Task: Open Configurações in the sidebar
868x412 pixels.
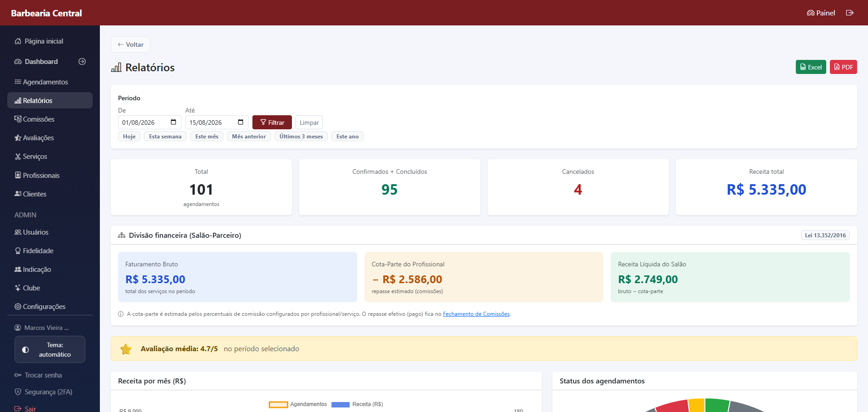Action: (x=50, y=307)
